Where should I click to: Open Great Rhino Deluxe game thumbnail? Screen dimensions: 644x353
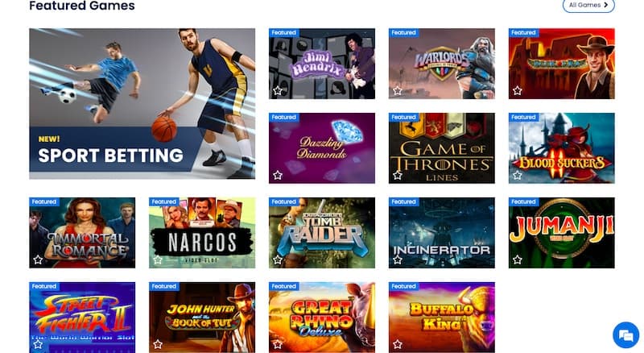tap(322, 318)
